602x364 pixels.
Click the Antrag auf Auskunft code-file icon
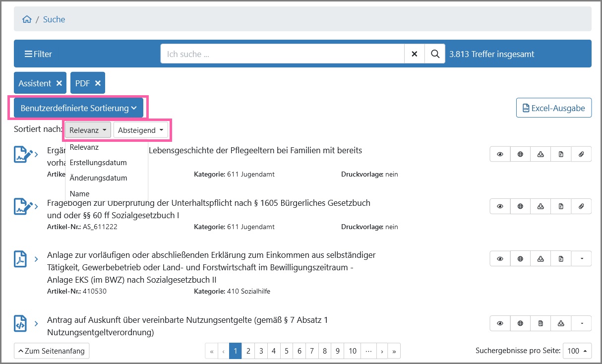20,323
